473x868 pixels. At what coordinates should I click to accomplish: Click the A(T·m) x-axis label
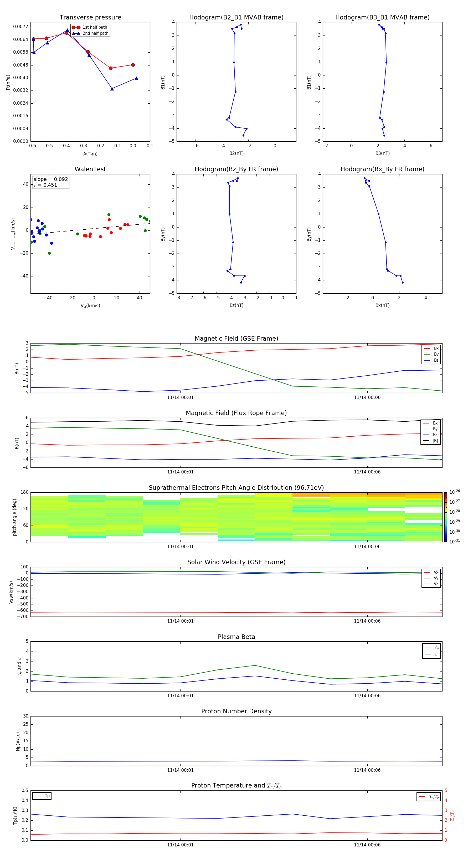pyautogui.click(x=90, y=154)
